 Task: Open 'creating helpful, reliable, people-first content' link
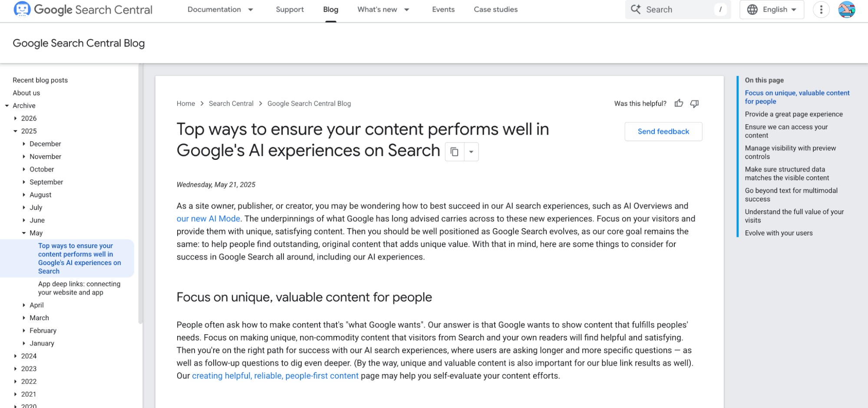tap(275, 376)
